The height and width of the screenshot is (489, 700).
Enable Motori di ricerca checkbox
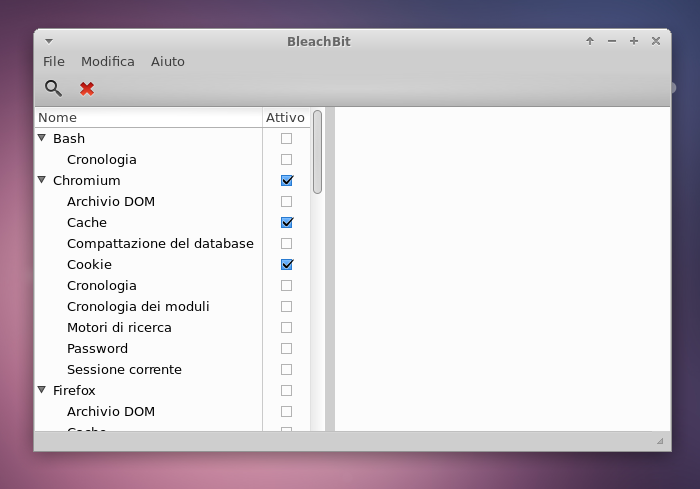[x=287, y=327]
